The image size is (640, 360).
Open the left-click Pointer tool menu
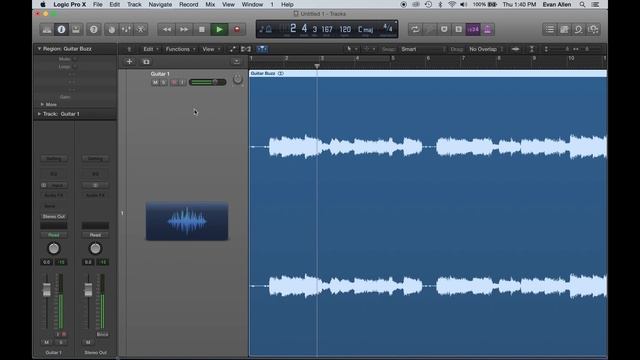tap(351, 49)
